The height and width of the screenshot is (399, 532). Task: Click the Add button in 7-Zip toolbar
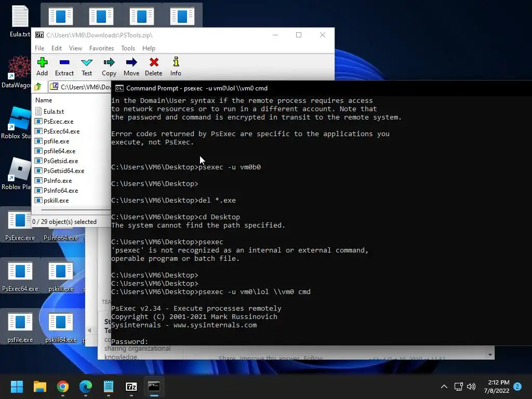[x=42, y=66]
